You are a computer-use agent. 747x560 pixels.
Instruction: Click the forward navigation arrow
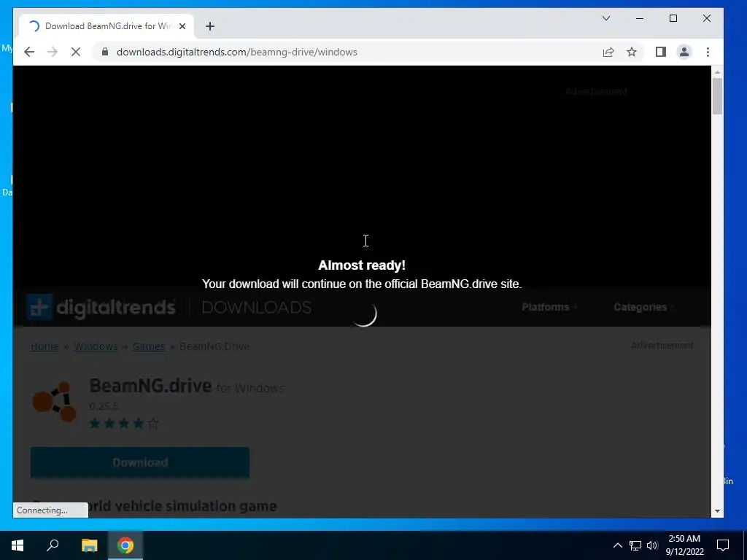(x=53, y=52)
